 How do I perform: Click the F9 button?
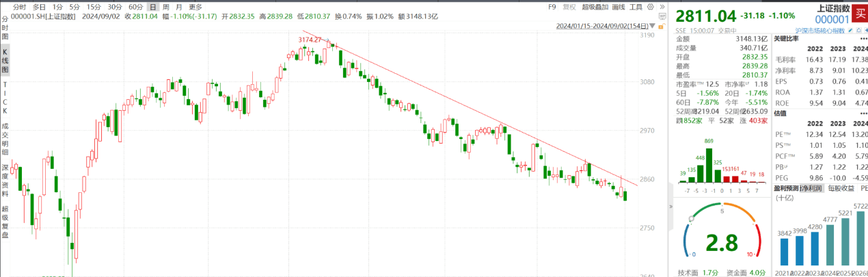pyautogui.click(x=552, y=7)
